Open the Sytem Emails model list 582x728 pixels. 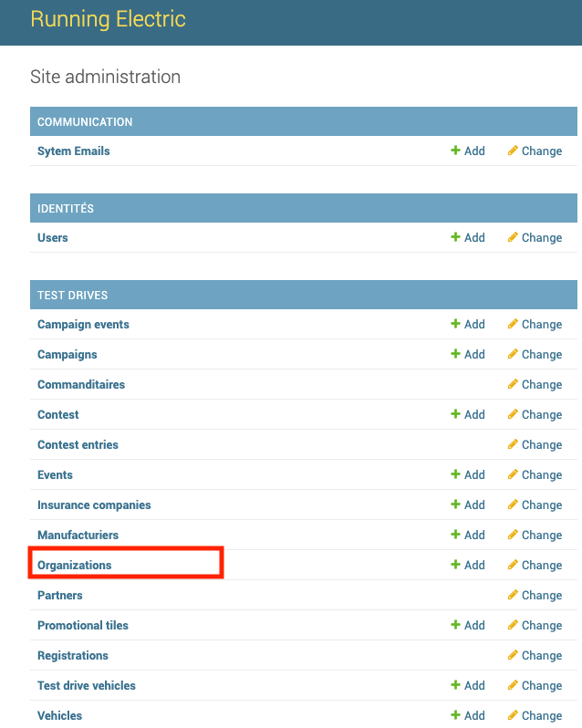click(x=73, y=151)
